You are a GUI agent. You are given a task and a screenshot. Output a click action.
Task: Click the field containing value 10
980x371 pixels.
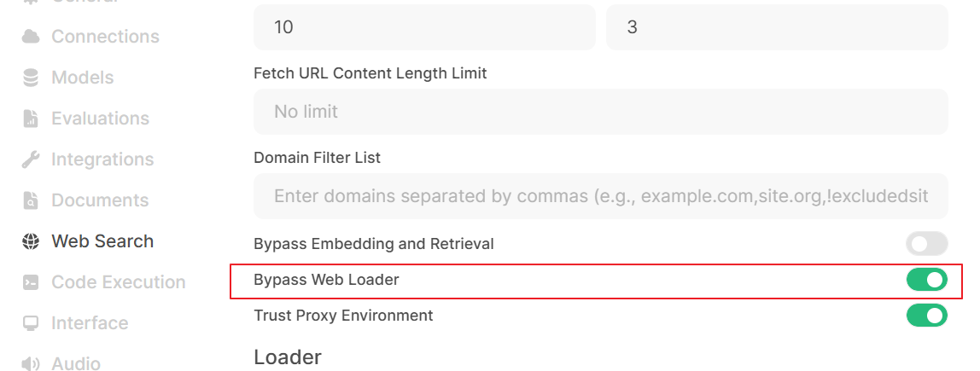424,26
